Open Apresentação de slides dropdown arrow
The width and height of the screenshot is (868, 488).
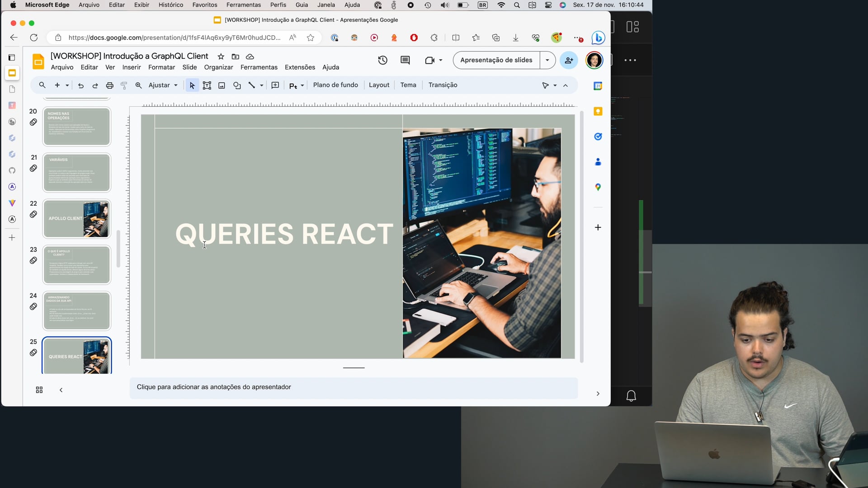coord(547,60)
